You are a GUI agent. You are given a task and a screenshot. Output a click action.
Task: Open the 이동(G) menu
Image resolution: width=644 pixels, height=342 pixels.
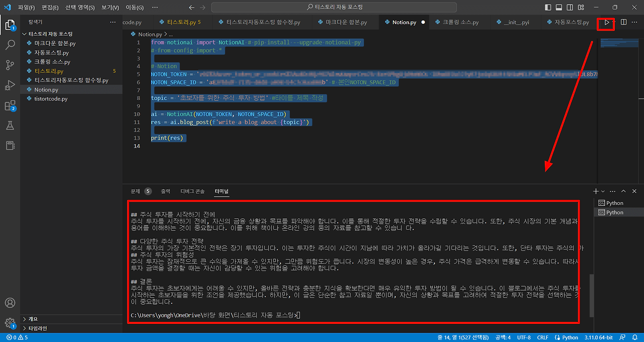[x=134, y=8]
